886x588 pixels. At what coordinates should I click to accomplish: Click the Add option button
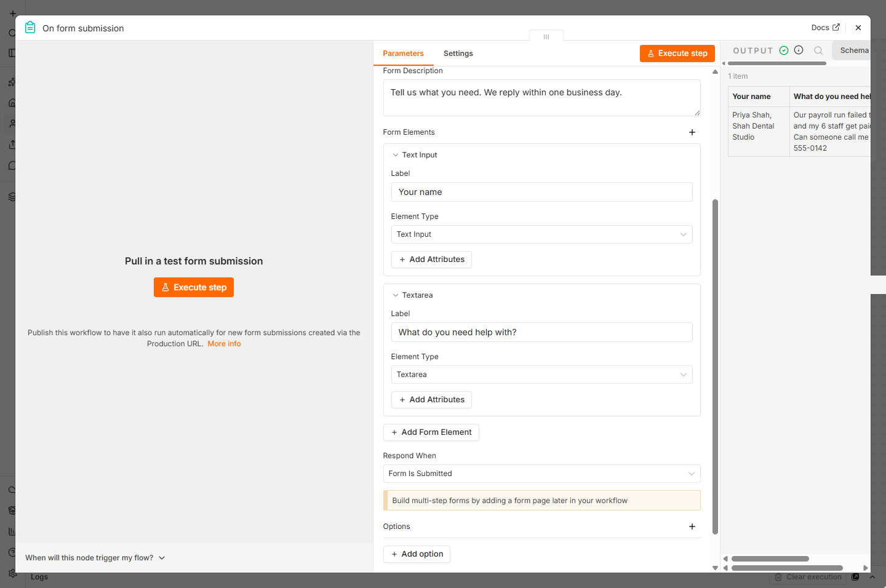[417, 554]
